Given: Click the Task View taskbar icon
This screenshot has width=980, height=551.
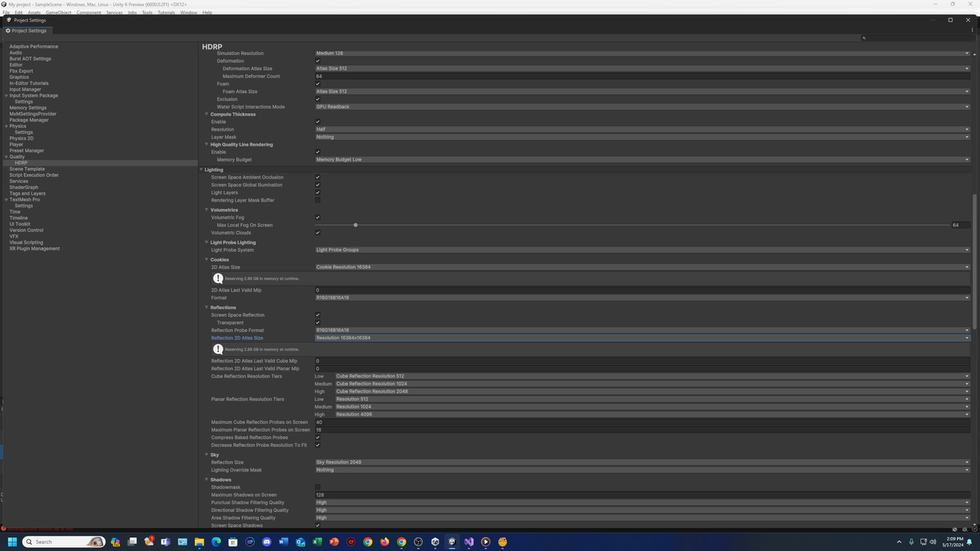Looking at the screenshot, I should pyautogui.click(x=132, y=542).
